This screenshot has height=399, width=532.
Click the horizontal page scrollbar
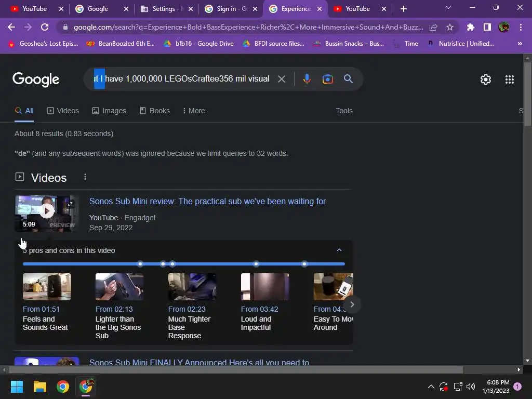235,369
